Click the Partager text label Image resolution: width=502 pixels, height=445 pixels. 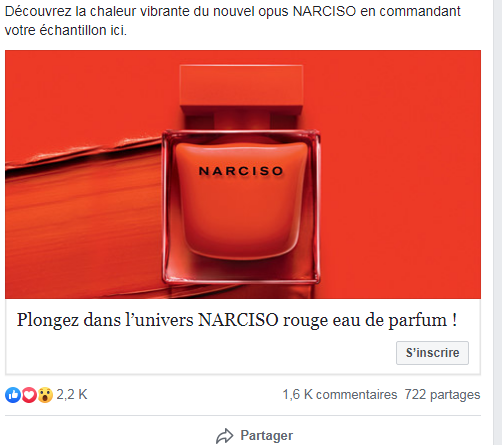pyautogui.click(x=267, y=436)
